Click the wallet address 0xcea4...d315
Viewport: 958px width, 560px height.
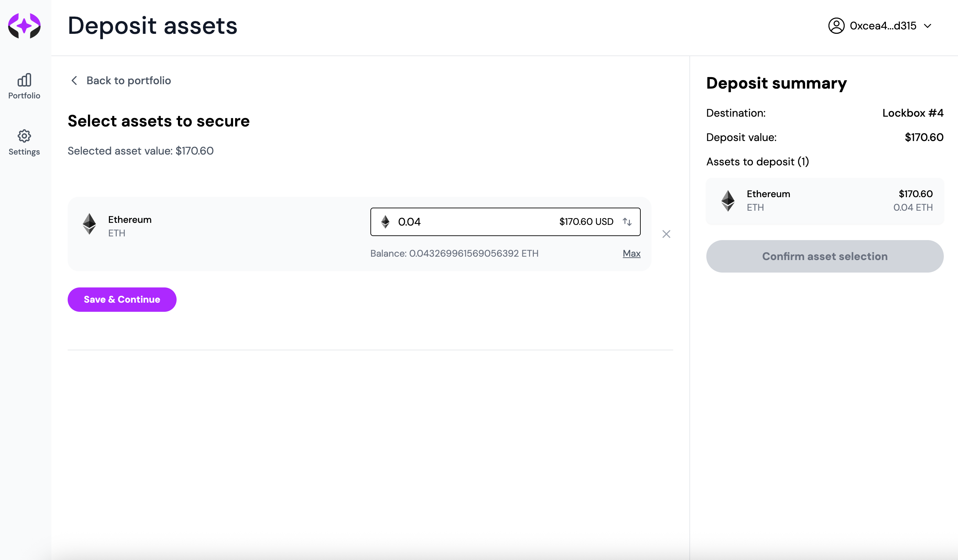pyautogui.click(x=883, y=25)
